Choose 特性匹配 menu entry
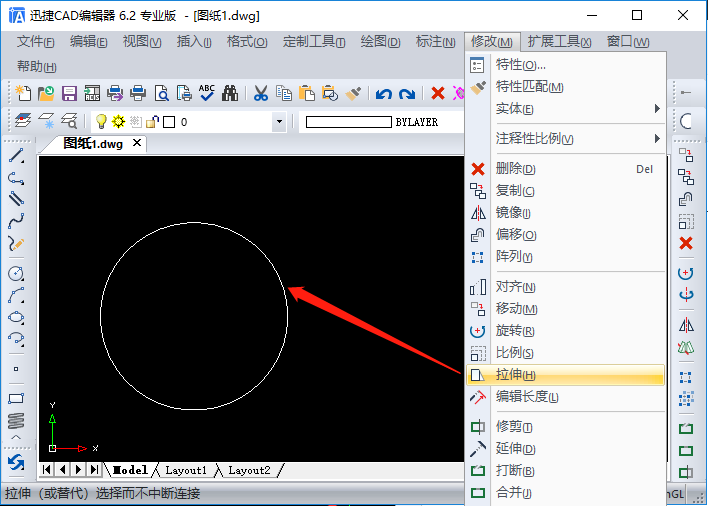This screenshot has width=708, height=506. [x=565, y=87]
